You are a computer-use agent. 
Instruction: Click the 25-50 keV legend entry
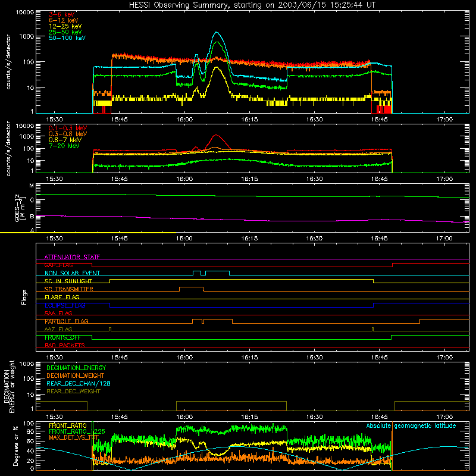click(x=65, y=32)
